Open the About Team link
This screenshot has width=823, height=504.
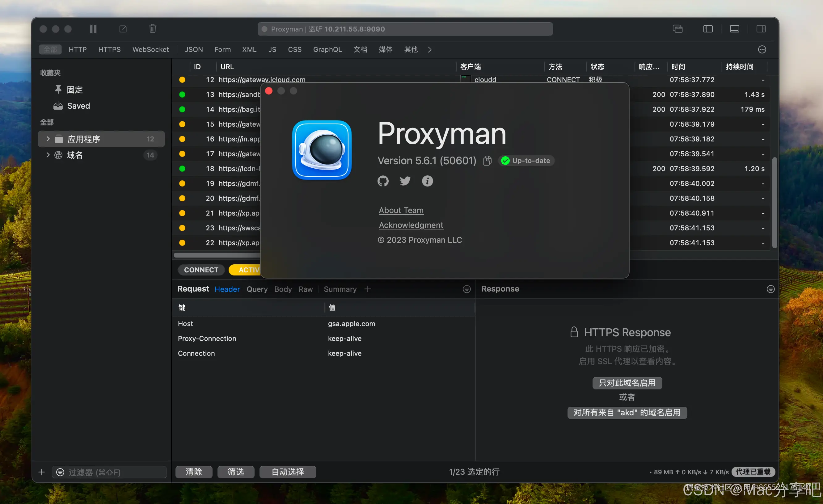[x=401, y=210]
